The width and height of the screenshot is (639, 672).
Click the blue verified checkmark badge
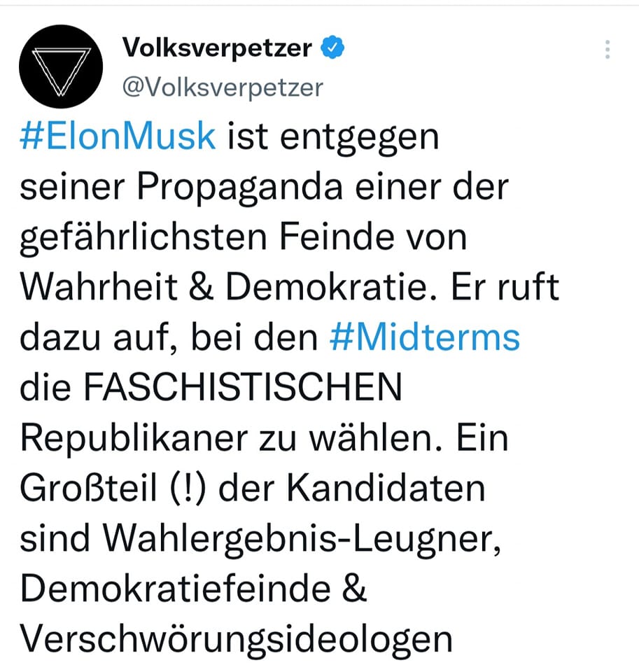coord(333,48)
